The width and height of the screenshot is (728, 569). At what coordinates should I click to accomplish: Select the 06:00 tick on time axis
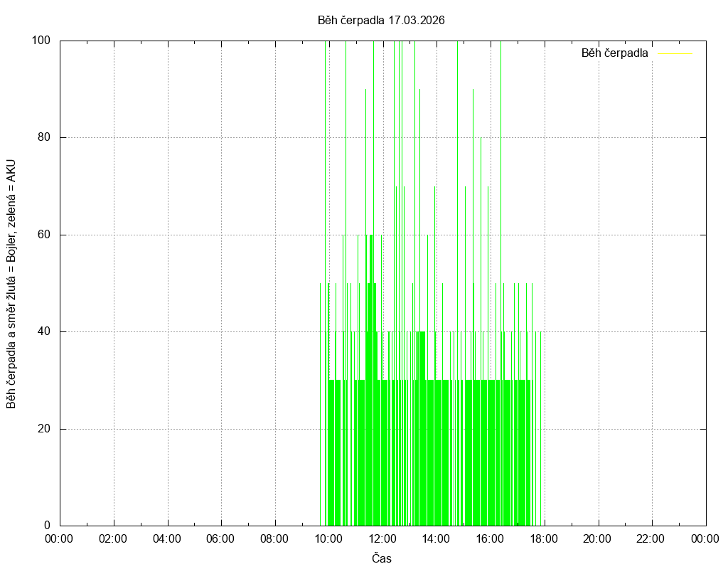[x=220, y=538]
